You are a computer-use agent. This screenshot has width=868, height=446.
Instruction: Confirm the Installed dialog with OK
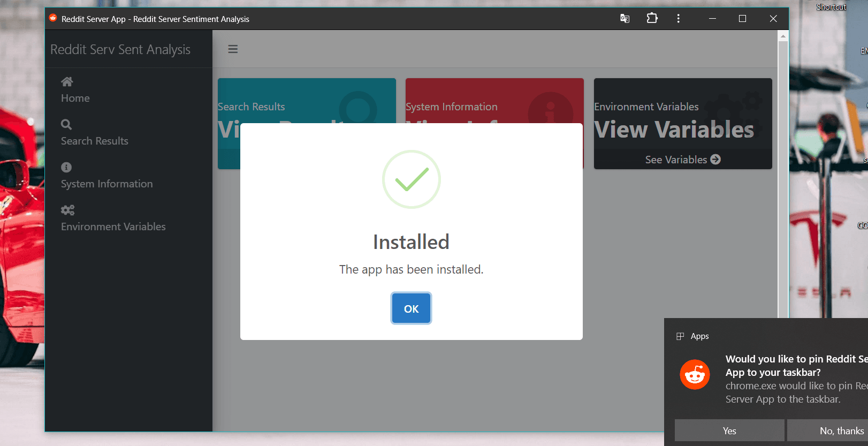pos(411,308)
